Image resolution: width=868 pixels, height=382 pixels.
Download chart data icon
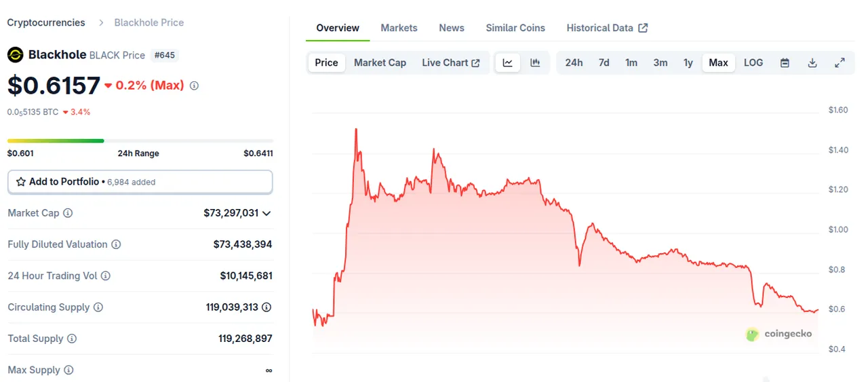coord(812,62)
